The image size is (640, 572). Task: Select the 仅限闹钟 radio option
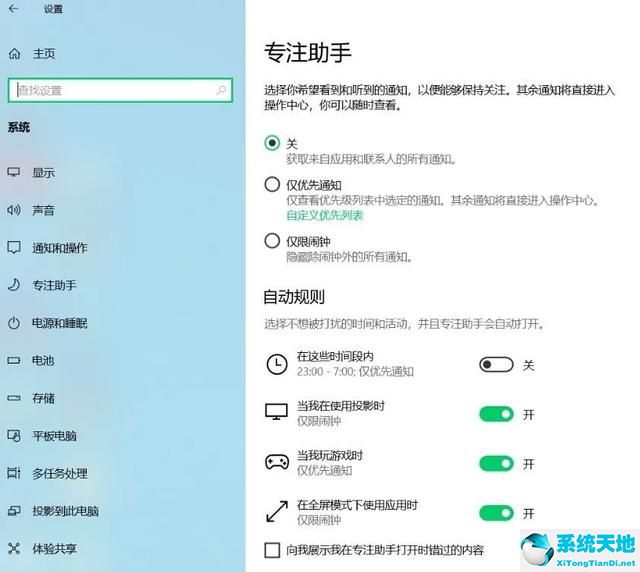[x=272, y=241]
